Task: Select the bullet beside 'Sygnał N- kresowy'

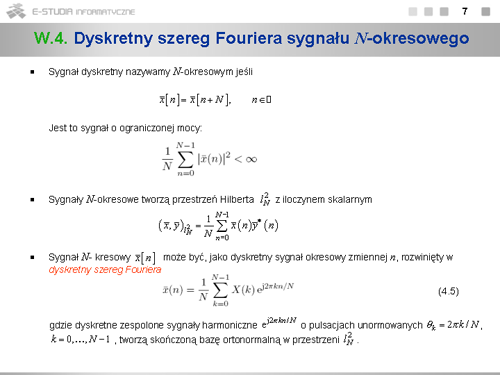Action: [32, 257]
